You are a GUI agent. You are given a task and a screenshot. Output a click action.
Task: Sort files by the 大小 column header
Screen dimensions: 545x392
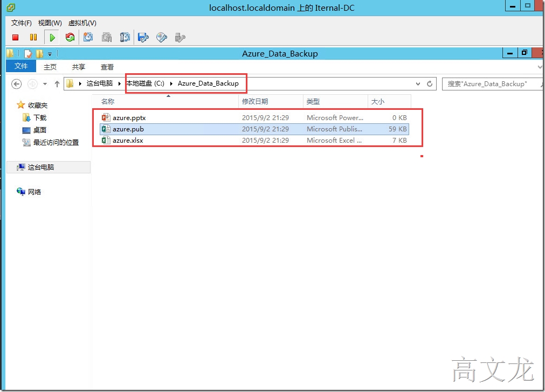coord(389,101)
